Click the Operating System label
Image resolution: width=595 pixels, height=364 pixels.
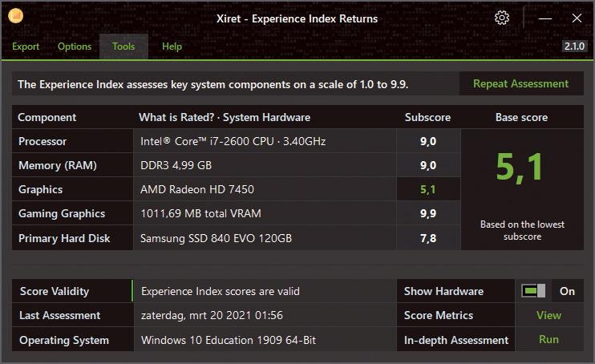click(x=64, y=340)
